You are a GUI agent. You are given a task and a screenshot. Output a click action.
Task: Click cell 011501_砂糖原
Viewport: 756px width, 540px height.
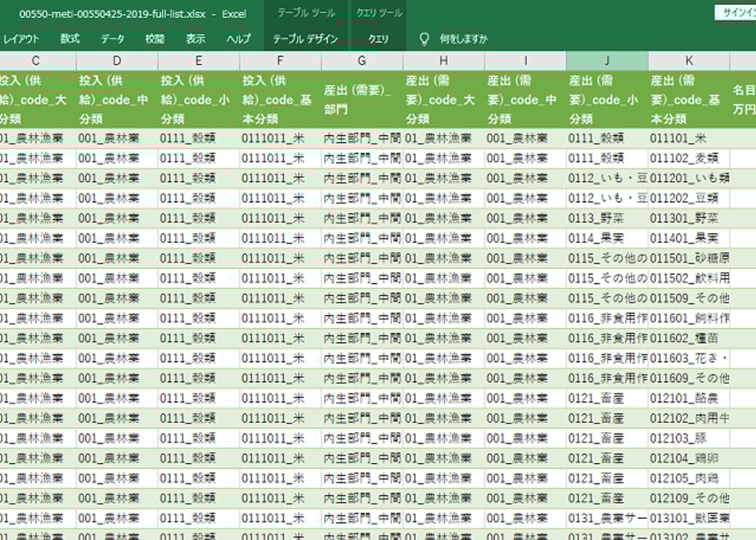point(689,259)
